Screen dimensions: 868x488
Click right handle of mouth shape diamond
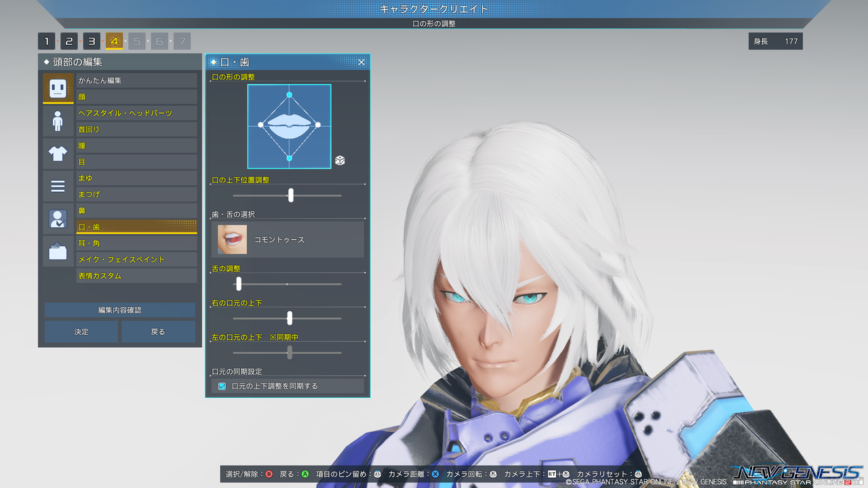tap(318, 125)
